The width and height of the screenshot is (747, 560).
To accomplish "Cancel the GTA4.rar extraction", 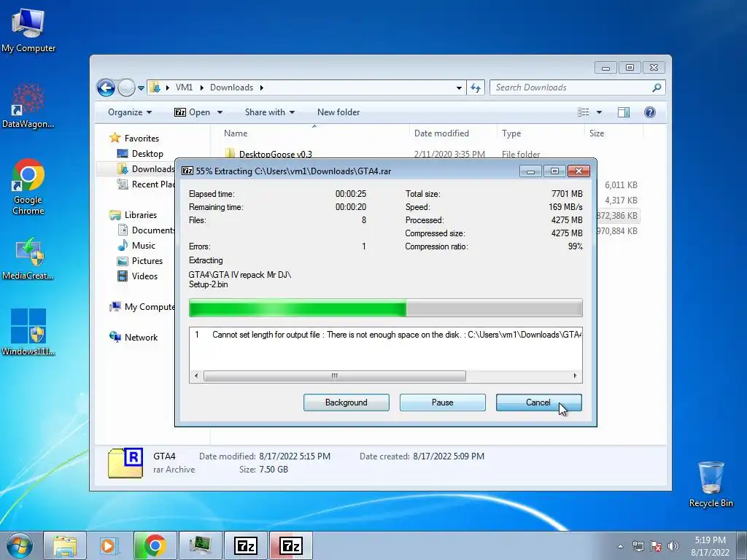I will click(x=538, y=402).
